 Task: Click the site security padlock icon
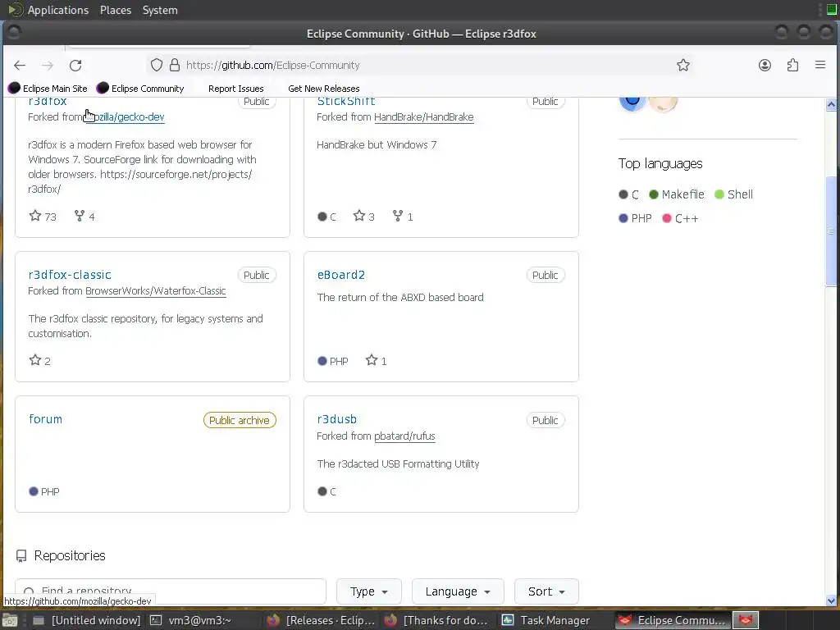pos(175,66)
